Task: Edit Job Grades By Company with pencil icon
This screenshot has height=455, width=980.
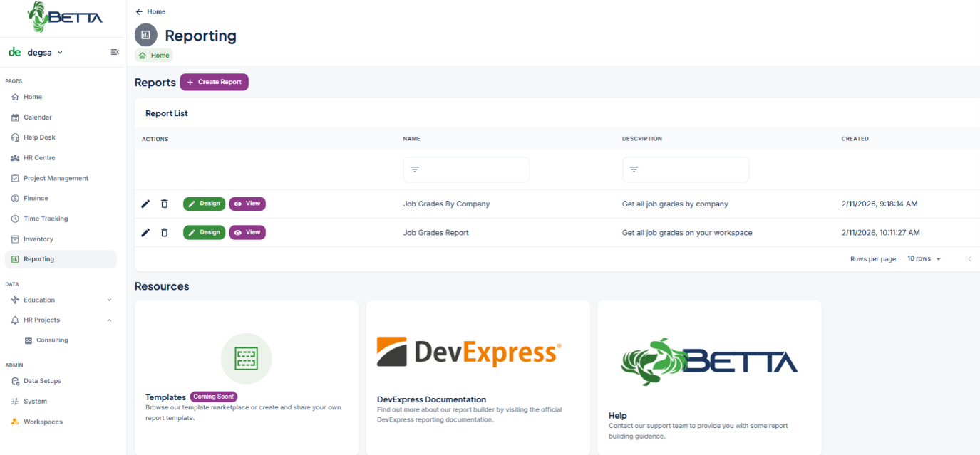Action: [145, 204]
